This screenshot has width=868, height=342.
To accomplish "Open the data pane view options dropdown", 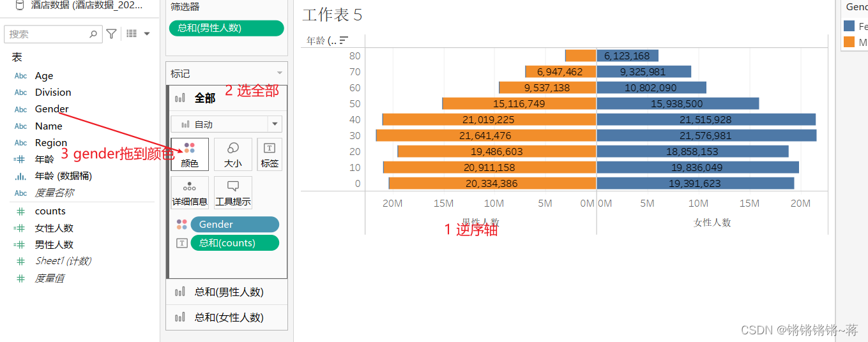I will click(x=138, y=34).
